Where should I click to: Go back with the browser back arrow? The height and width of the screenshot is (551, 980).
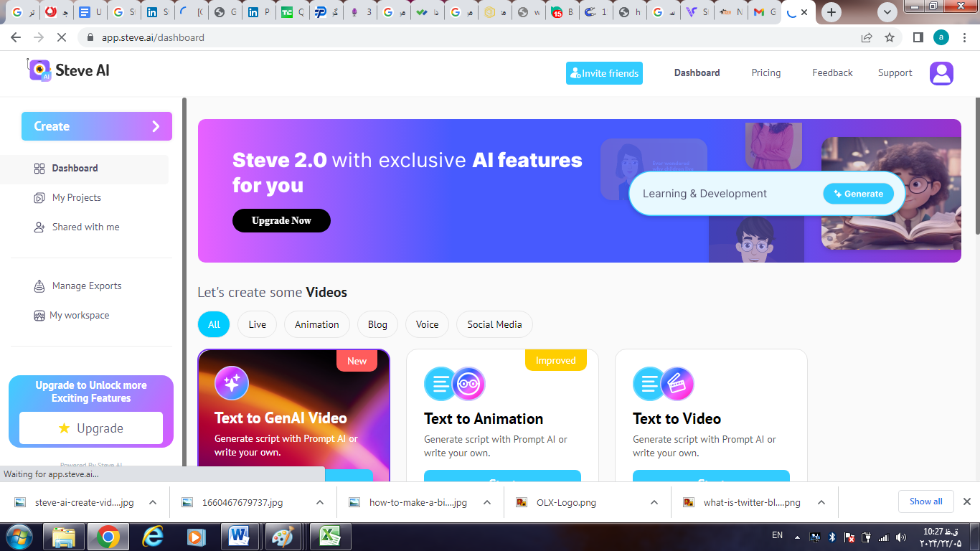[x=16, y=37]
